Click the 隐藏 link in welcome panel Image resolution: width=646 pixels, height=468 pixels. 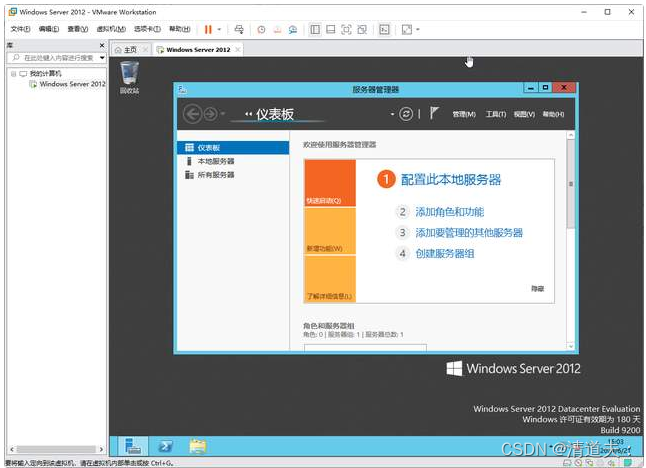pyautogui.click(x=538, y=289)
